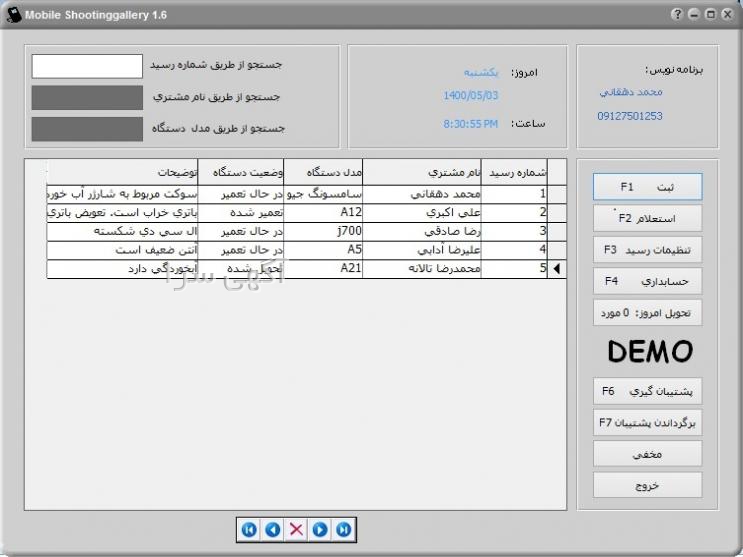Go to the previous record

(x=273, y=530)
